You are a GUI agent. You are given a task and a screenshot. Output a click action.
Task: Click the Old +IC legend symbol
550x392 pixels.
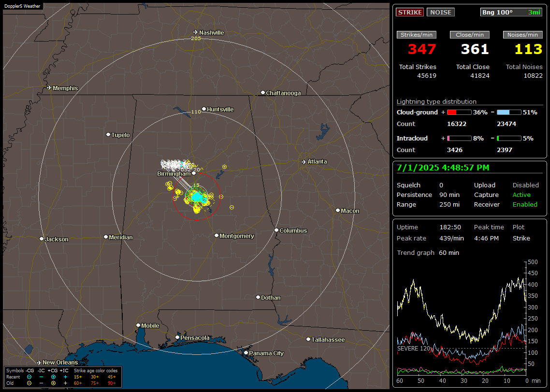tap(65, 383)
